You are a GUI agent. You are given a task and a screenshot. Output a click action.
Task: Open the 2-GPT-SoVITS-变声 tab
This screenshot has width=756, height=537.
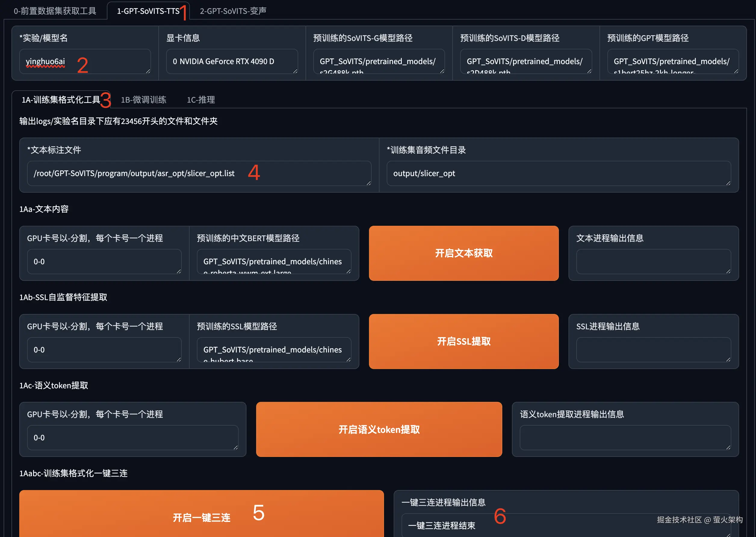click(x=233, y=11)
